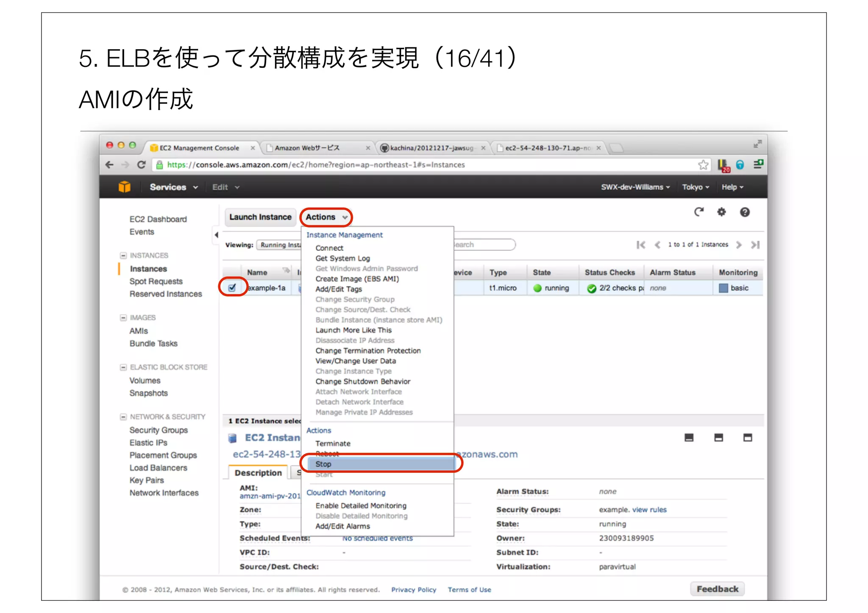Close the Amazon Web サービス tab
This screenshot has width=868, height=613.
pos(368,148)
